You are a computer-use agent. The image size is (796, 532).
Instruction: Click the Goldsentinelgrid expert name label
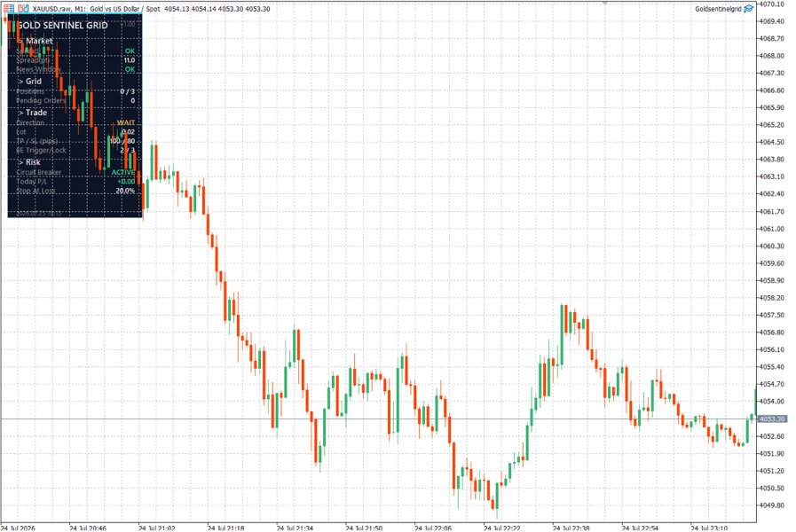pos(718,9)
